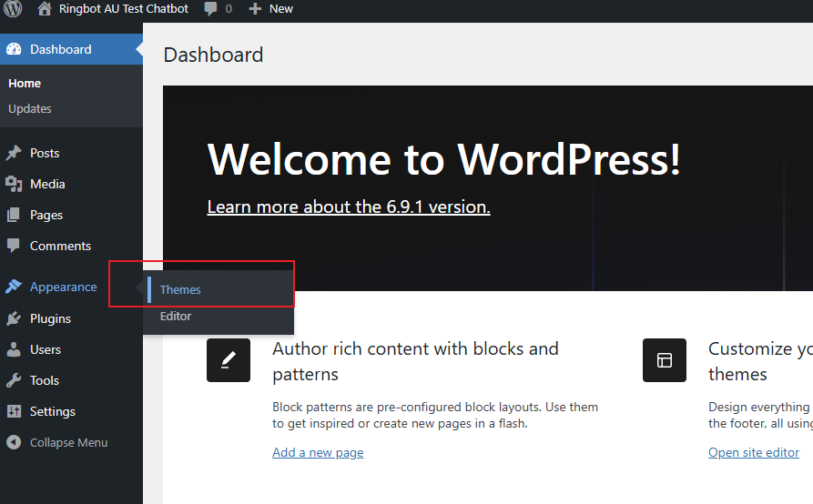Open the Comments menu label

(60, 246)
